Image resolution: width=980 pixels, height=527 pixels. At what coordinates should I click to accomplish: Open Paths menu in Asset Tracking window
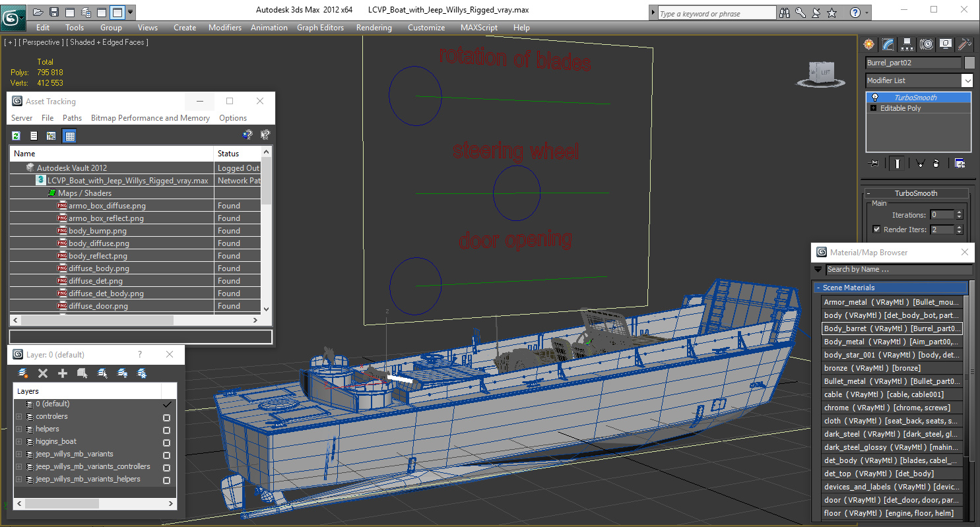73,118
